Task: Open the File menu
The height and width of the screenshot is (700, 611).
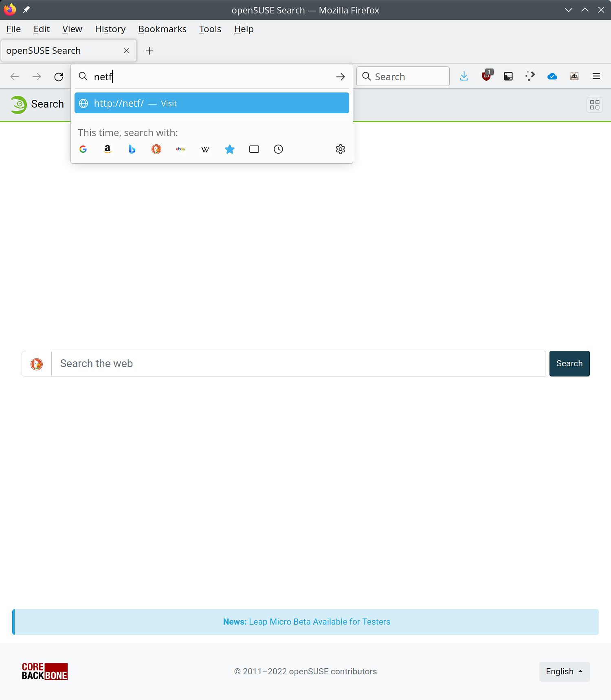Action: pyautogui.click(x=13, y=29)
